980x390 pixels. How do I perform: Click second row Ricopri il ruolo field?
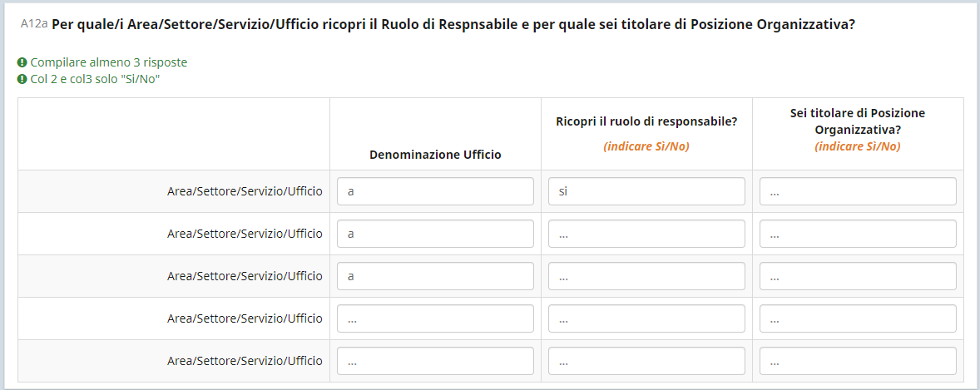pyautogui.click(x=646, y=234)
